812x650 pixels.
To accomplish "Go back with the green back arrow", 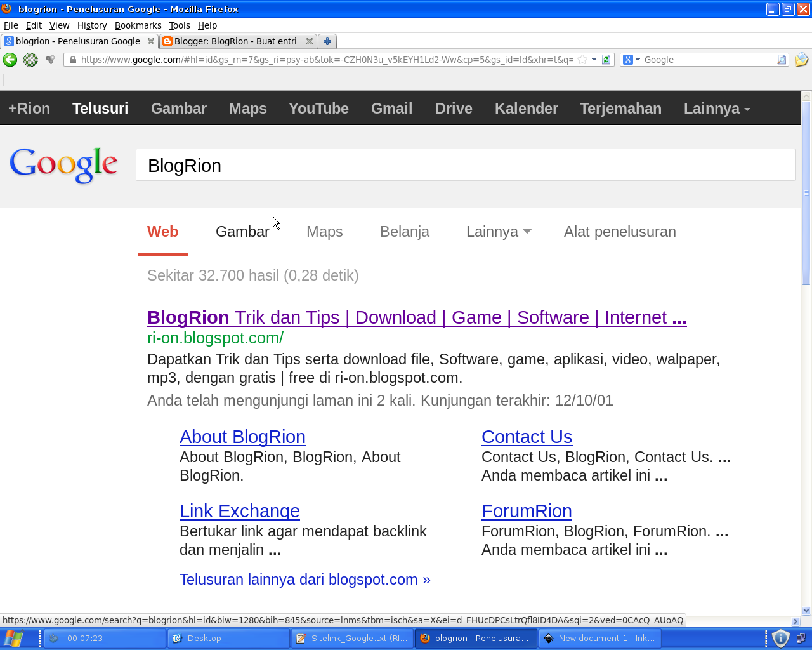I will click(x=10, y=60).
